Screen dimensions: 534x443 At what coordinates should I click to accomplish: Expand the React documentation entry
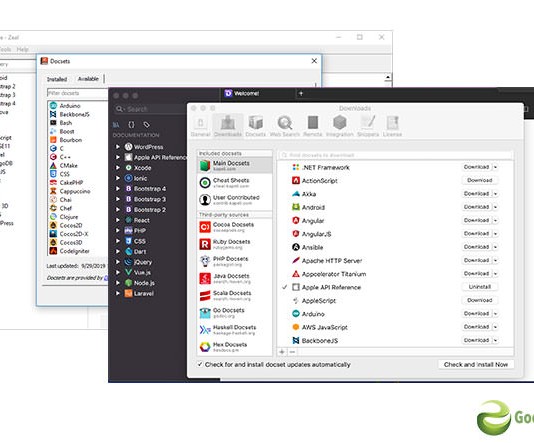pyautogui.click(x=117, y=220)
